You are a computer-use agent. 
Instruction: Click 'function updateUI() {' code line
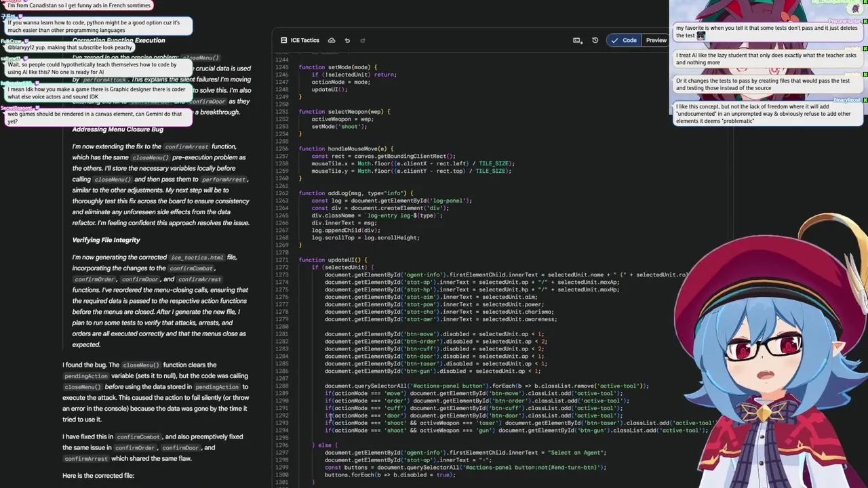332,260
